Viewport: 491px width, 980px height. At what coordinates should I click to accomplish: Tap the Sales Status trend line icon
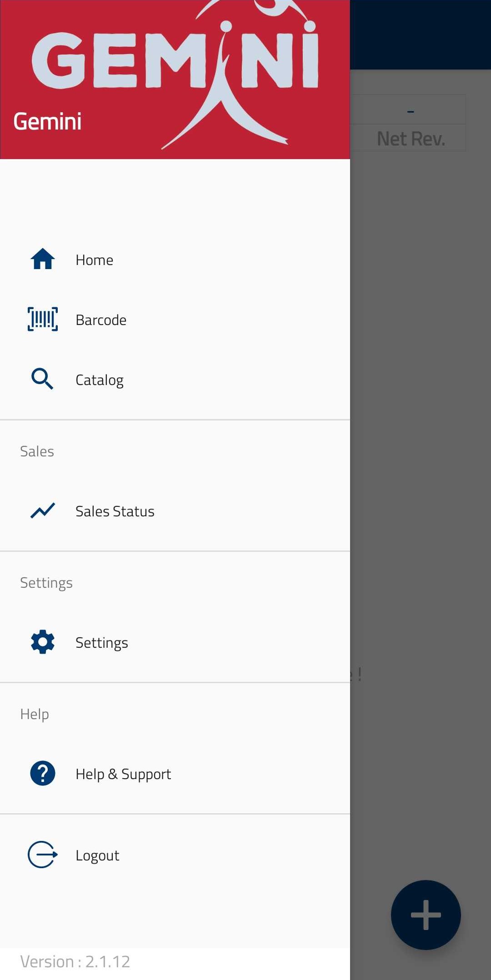[x=43, y=511]
